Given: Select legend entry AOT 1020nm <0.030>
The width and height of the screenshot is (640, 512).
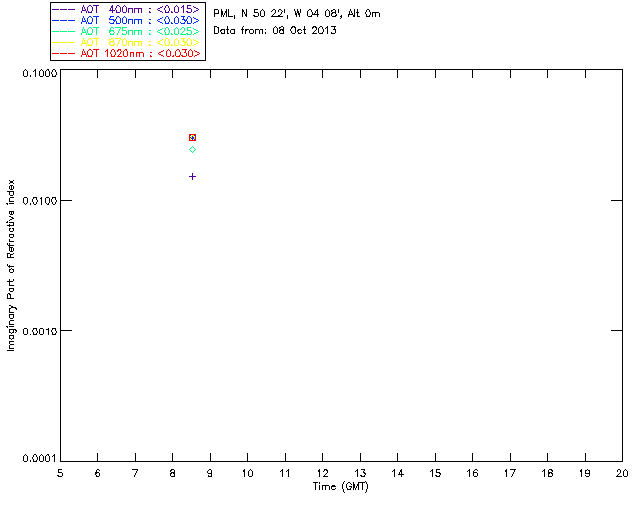Looking at the screenshot, I should coord(126,53).
